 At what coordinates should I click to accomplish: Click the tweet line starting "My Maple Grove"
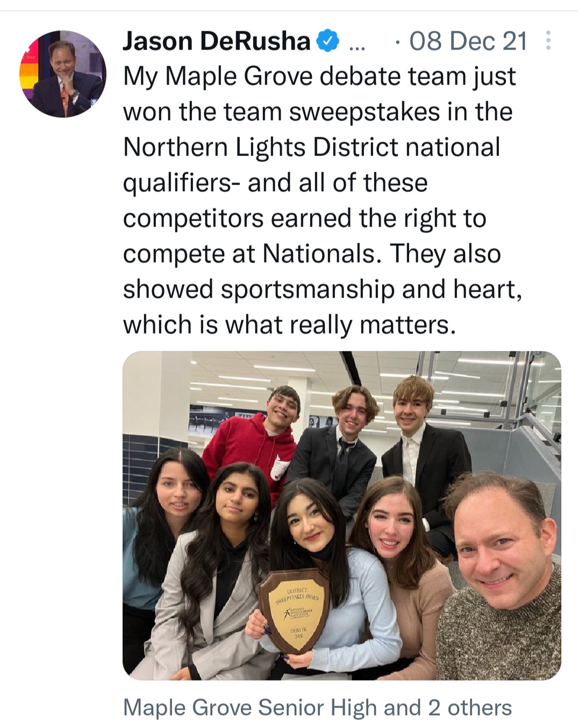click(319, 76)
